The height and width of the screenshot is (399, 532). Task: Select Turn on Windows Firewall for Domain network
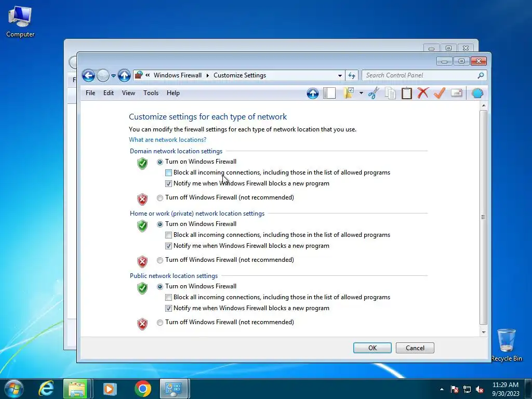pyautogui.click(x=160, y=162)
